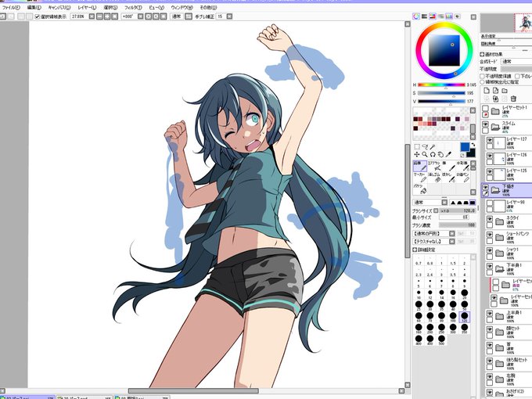The width and height of the screenshot is (532, 399).
Task: Open the 合成モード blend mode dropdown
Action: click(x=516, y=61)
